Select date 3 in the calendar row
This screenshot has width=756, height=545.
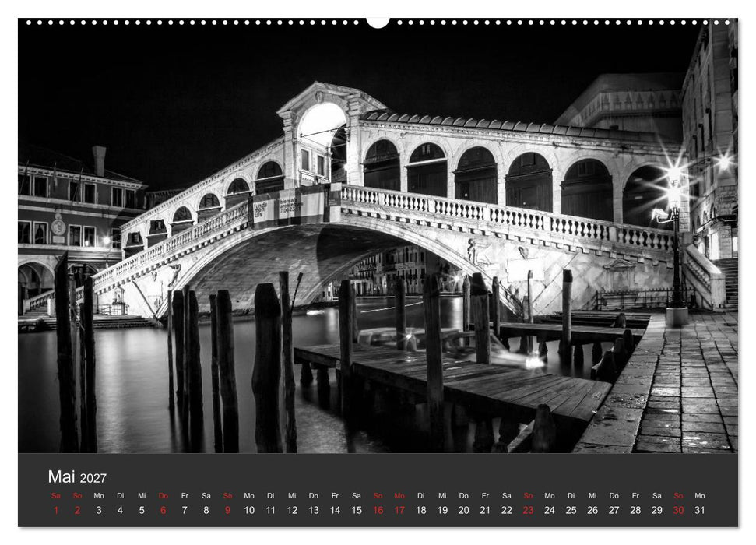[99, 510]
